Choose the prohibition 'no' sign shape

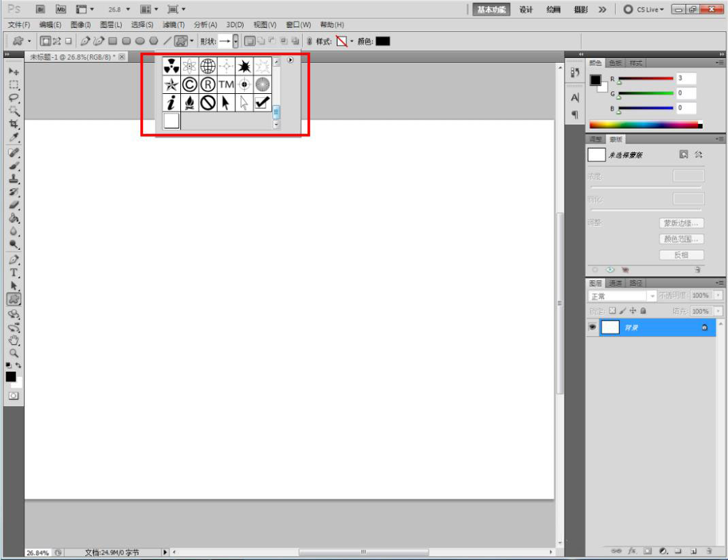click(x=208, y=103)
